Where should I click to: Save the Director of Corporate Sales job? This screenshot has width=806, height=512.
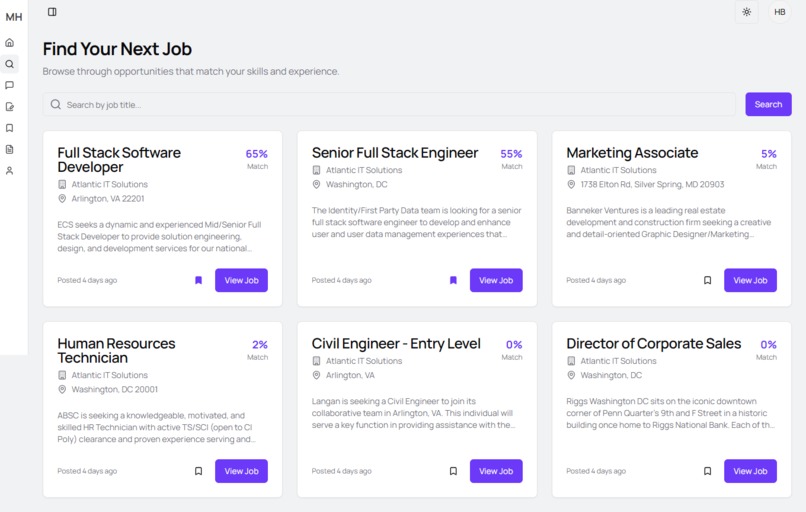click(x=707, y=471)
